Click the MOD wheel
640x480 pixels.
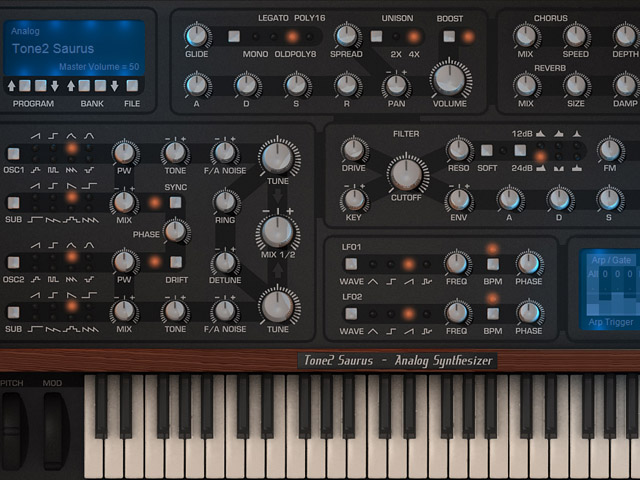(54, 430)
